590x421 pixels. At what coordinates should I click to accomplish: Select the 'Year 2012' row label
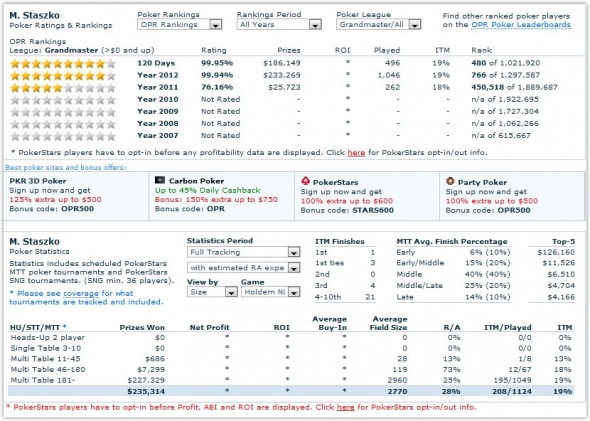click(x=158, y=75)
